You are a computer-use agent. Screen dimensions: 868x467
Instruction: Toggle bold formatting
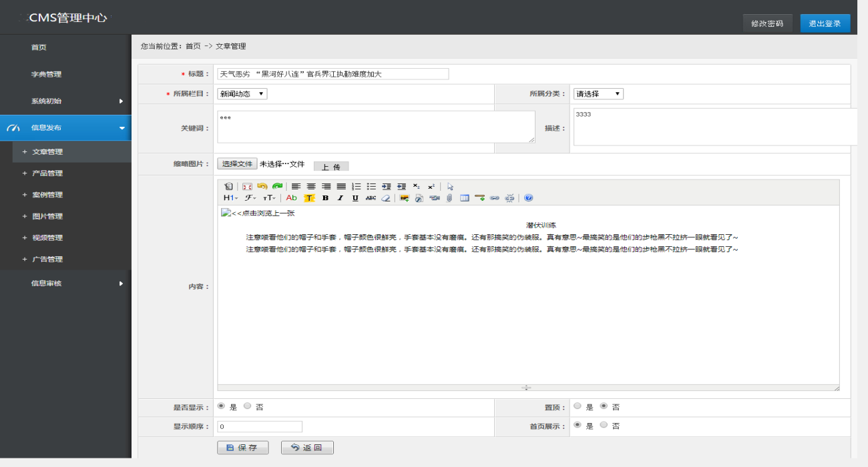325,198
